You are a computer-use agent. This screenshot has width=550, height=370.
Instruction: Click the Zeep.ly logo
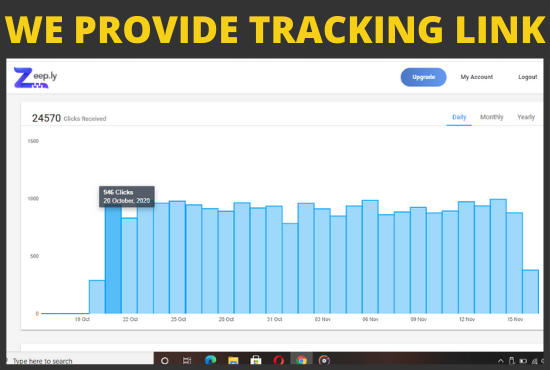(x=35, y=78)
